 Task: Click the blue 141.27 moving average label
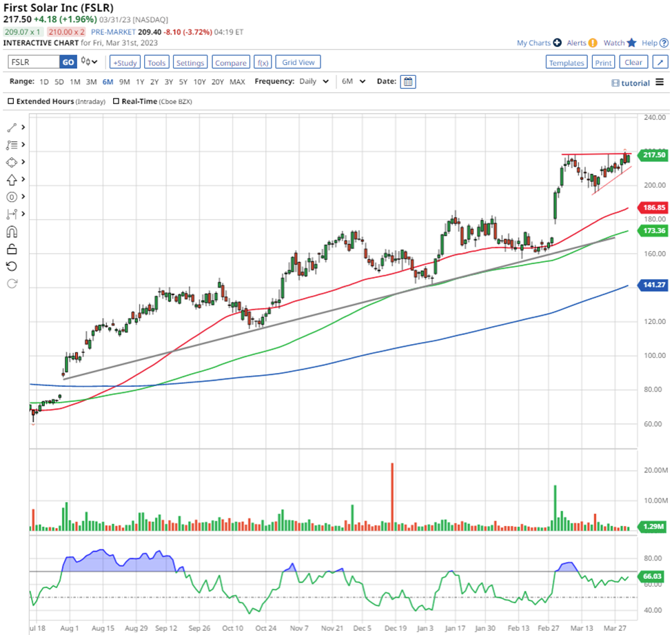653,285
